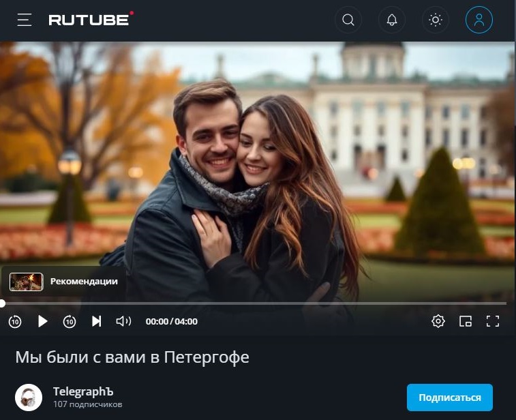Viewport: 516px width, 420px height.
Task: Mute the video volume
Action: pyautogui.click(x=124, y=321)
